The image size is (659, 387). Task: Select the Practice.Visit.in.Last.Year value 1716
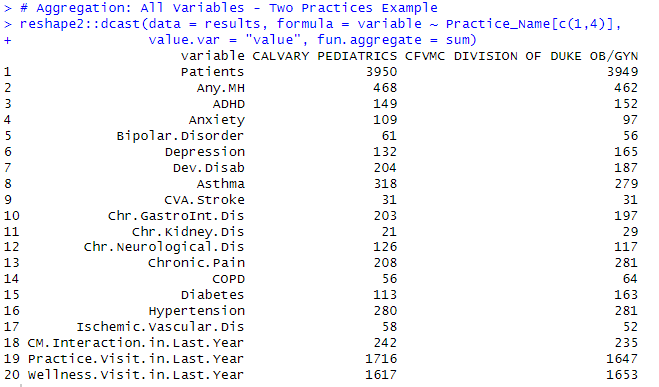(381, 358)
